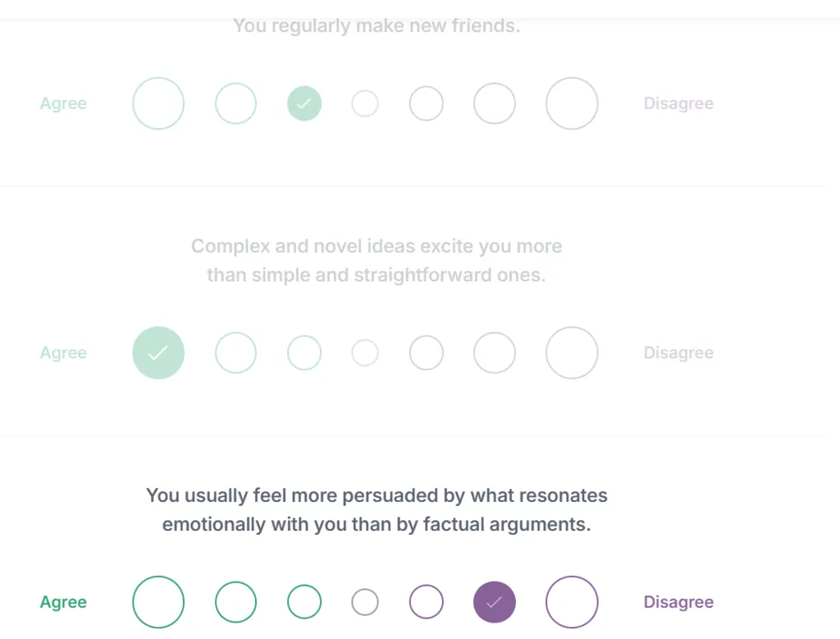Choose slight agree circle for complex ideas question
The height and width of the screenshot is (639, 840).
click(304, 353)
